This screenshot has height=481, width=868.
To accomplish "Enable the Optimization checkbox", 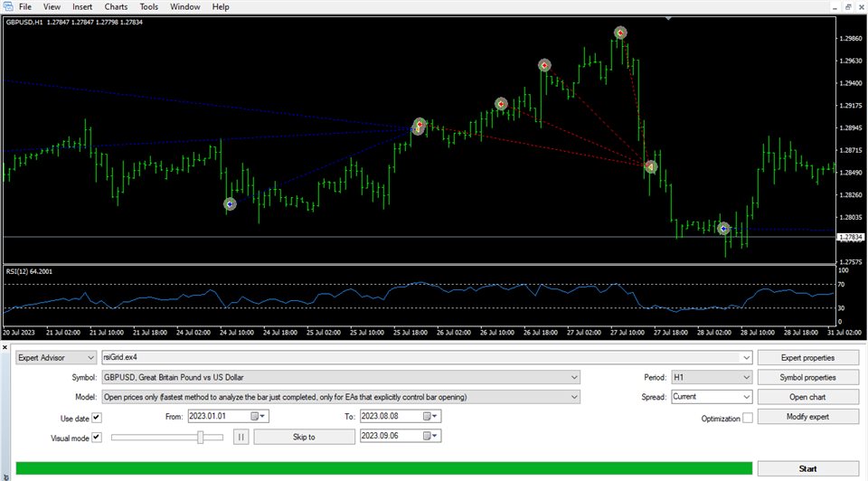I will pos(748,419).
